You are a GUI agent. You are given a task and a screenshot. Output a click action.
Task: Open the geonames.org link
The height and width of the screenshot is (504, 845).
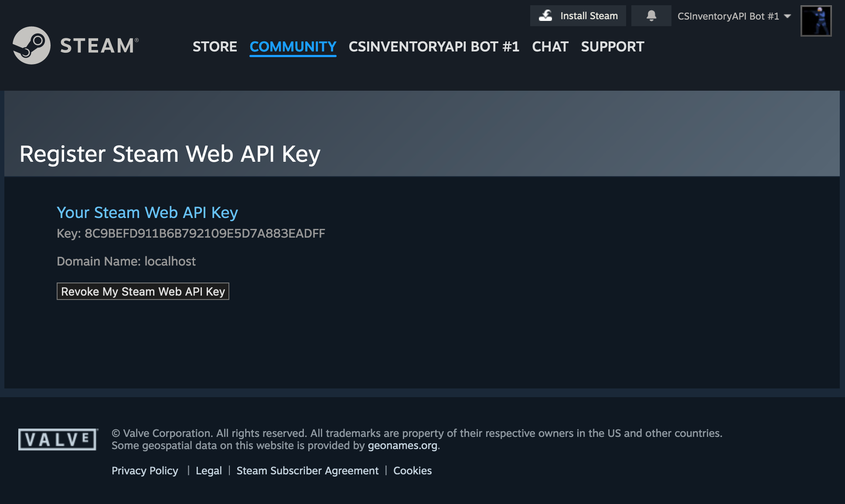(x=402, y=446)
